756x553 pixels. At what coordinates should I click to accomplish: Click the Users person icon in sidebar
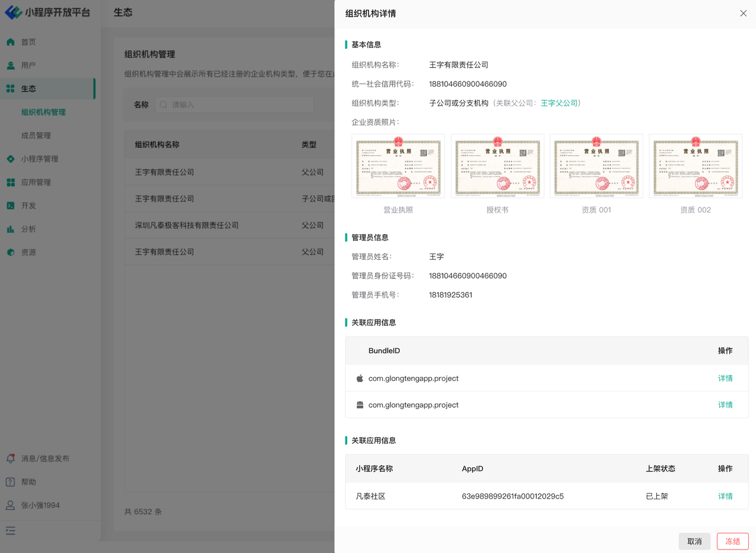click(x=11, y=66)
